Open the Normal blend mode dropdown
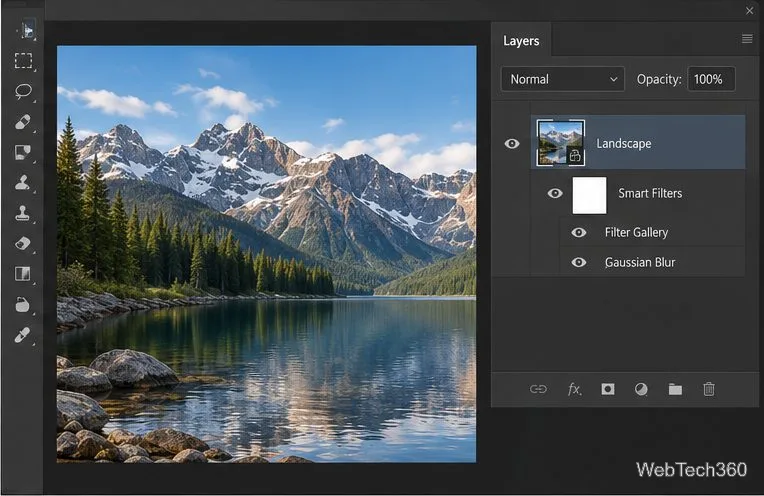 click(x=563, y=79)
